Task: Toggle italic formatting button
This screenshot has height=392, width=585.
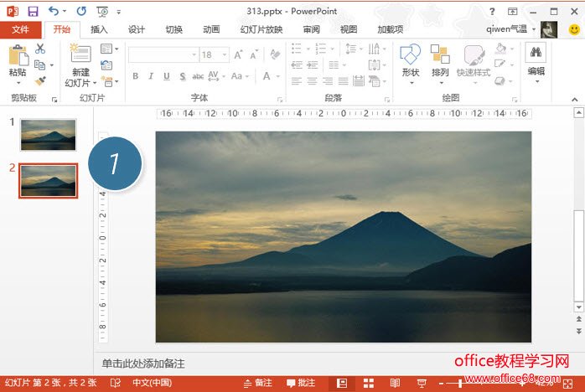Action: 151,76
